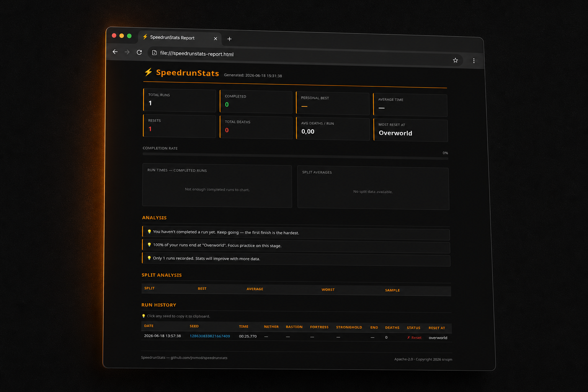Click the RUN HISTORY section heading
The height and width of the screenshot is (392, 588).
click(x=159, y=305)
